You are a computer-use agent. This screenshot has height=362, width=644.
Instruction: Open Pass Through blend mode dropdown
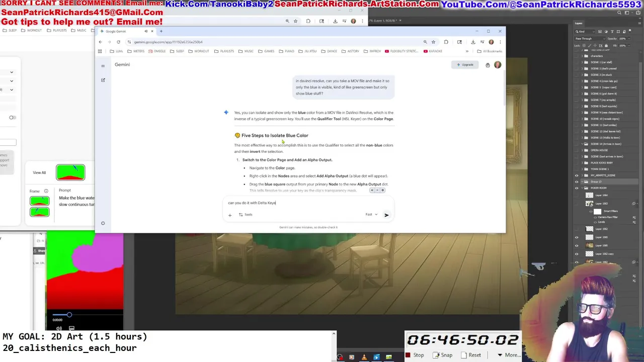click(x=590, y=39)
